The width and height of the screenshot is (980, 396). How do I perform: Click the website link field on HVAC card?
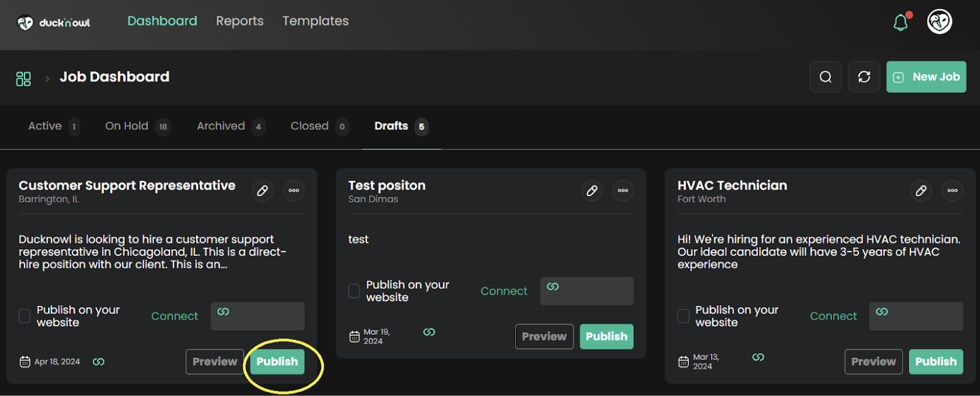(916, 316)
